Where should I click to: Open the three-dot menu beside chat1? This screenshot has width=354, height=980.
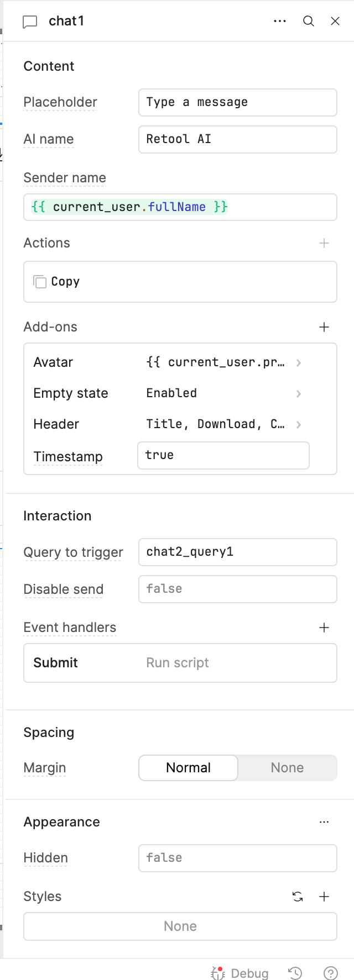coord(280,21)
